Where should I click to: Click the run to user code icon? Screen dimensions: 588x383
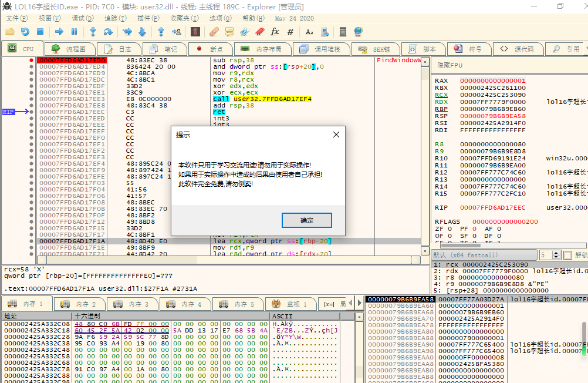pyautogui.click(x=176, y=32)
